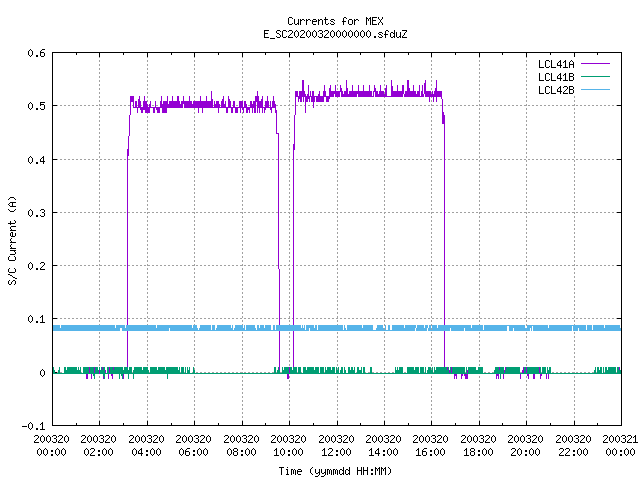Click the x-axis label 'Time (yymmdd HH:MM)'
The image size is (640, 480).
click(335, 471)
